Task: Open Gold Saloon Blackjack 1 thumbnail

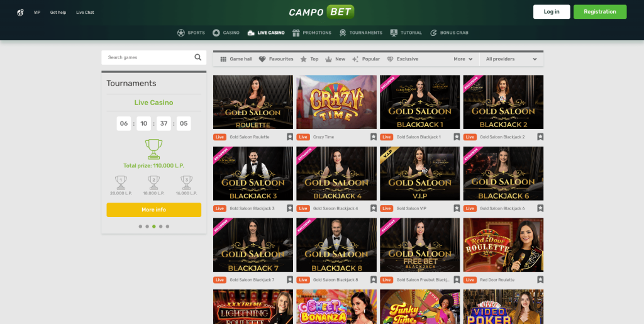Action: [419, 102]
